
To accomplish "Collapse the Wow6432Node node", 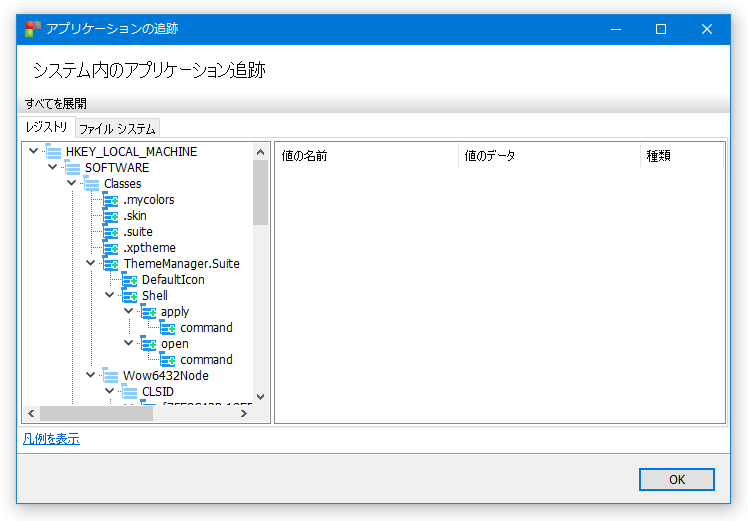I will pos(91,375).
